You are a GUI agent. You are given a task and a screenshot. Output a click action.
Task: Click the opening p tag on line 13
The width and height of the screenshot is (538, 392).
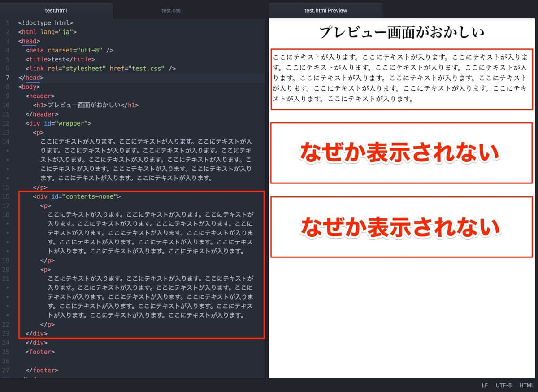coord(39,133)
